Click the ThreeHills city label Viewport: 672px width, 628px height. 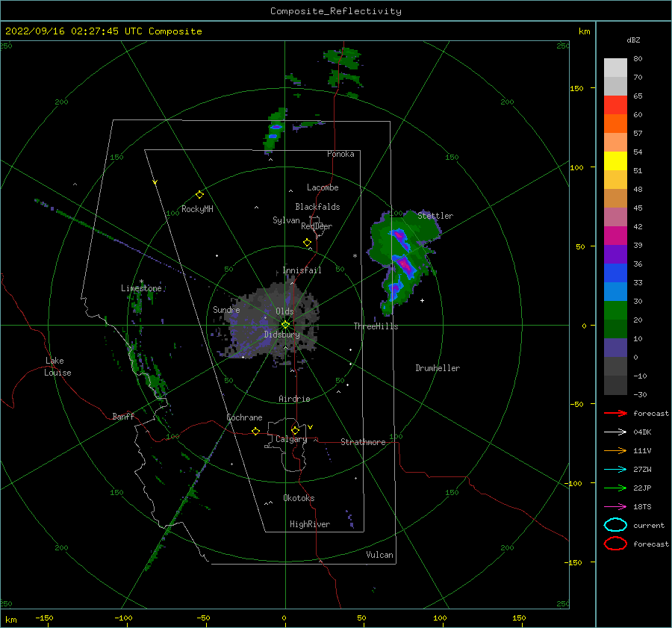[376, 326]
